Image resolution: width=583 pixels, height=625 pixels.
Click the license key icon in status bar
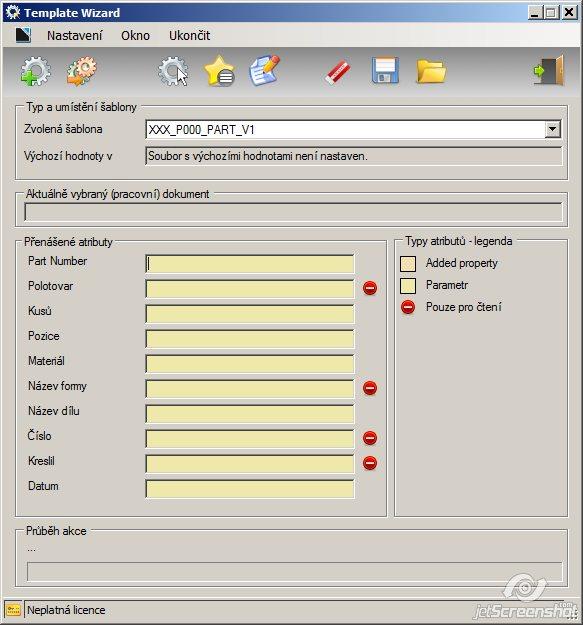(13, 610)
